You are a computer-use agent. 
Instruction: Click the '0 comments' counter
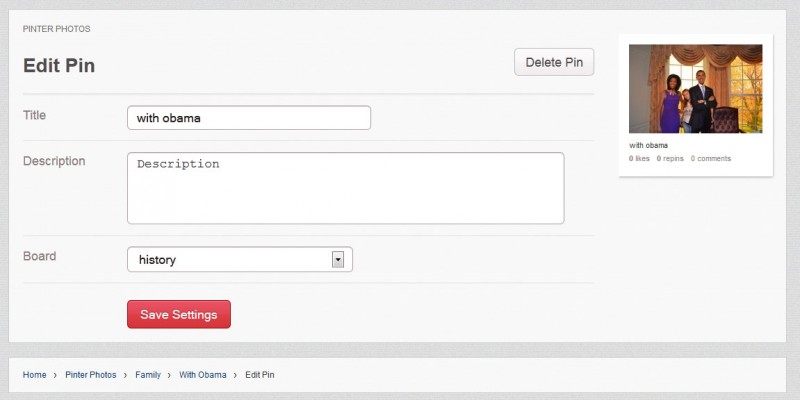[711, 159]
